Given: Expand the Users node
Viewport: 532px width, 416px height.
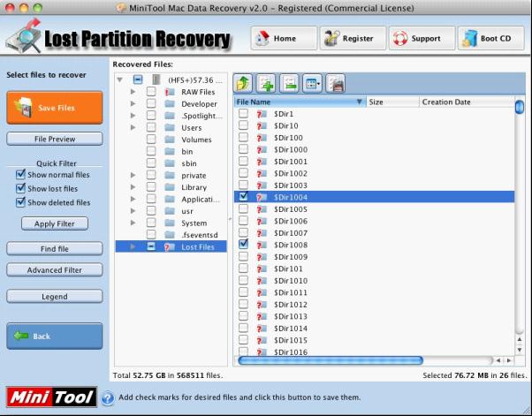Looking at the screenshot, I should coord(133,127).
